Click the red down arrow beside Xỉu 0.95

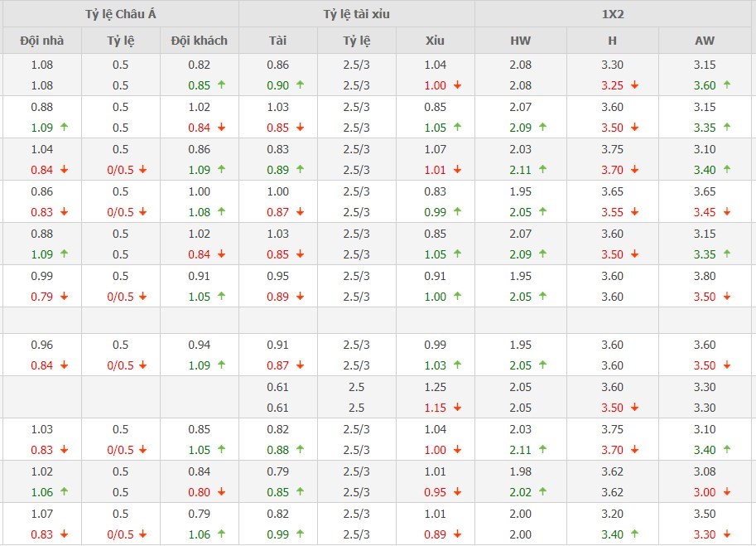point(457,492)
